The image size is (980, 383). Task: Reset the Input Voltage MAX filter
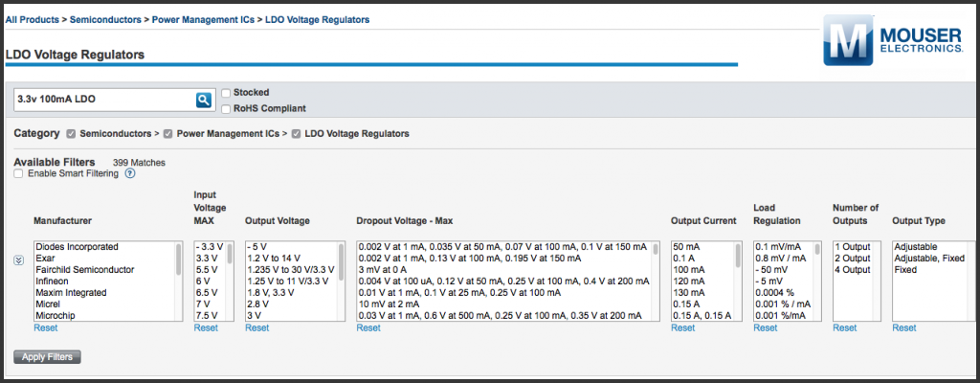point(206,327)
